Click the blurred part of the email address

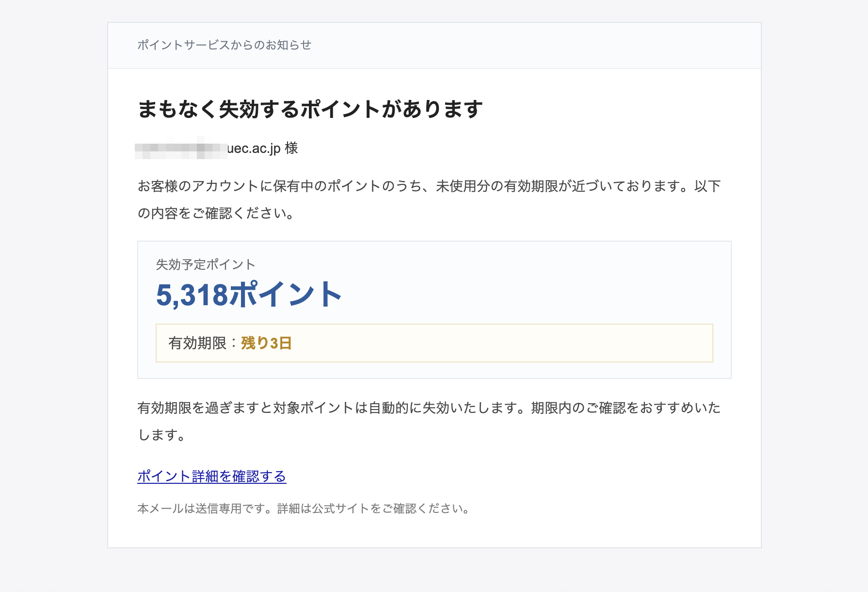pos(181,148)
